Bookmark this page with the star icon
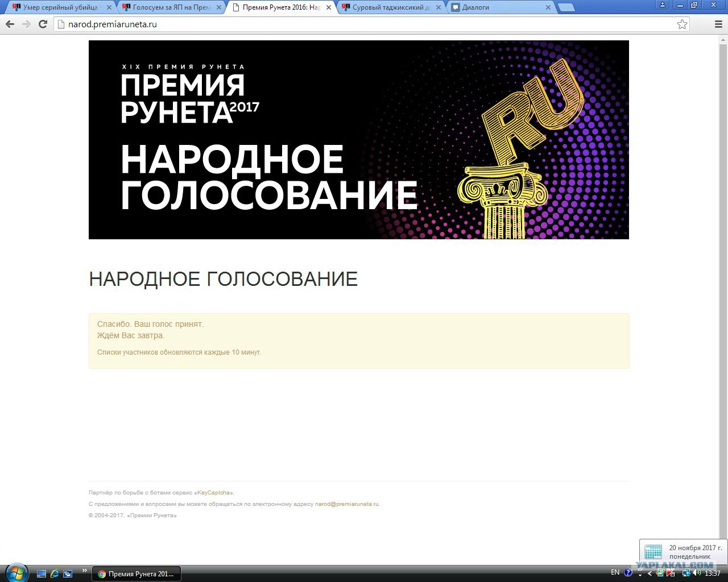728x582 pixels. click(682, 24)
